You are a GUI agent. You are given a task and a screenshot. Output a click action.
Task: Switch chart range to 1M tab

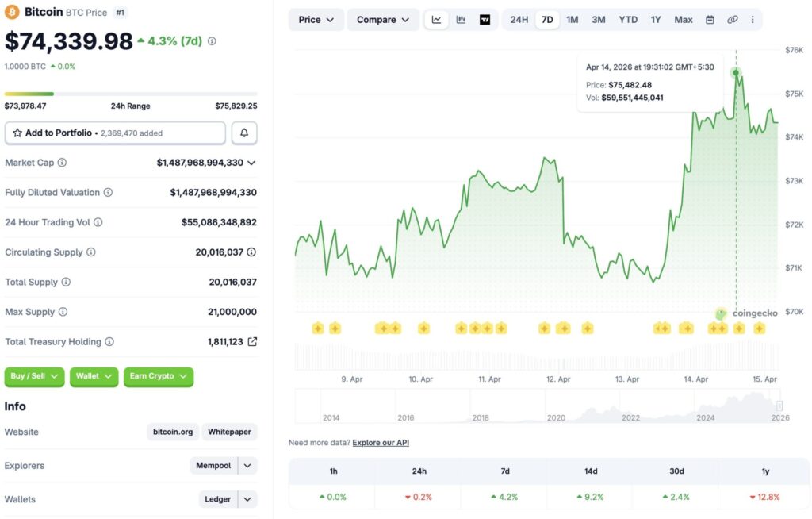tap(573, 19)
